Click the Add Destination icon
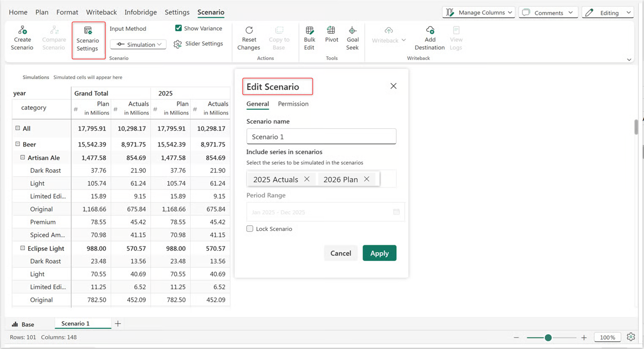The width and height of the screenshot is (644, 349). point(430,31)
